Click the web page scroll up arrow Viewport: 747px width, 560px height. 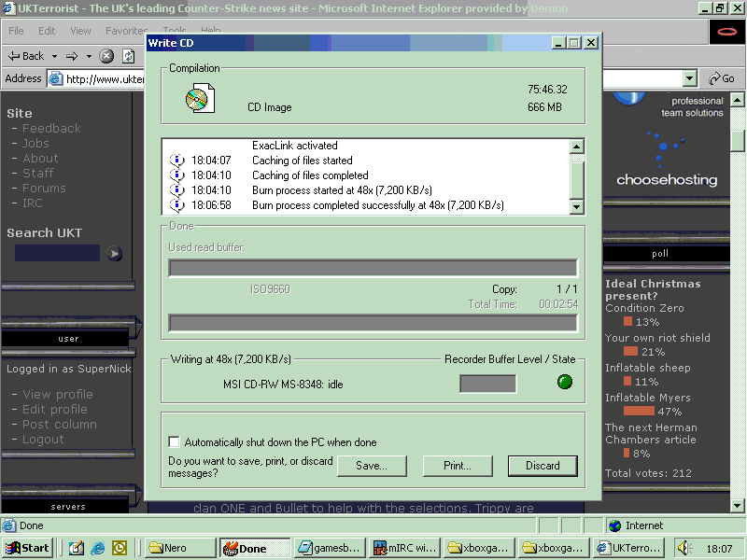[737, 100]
